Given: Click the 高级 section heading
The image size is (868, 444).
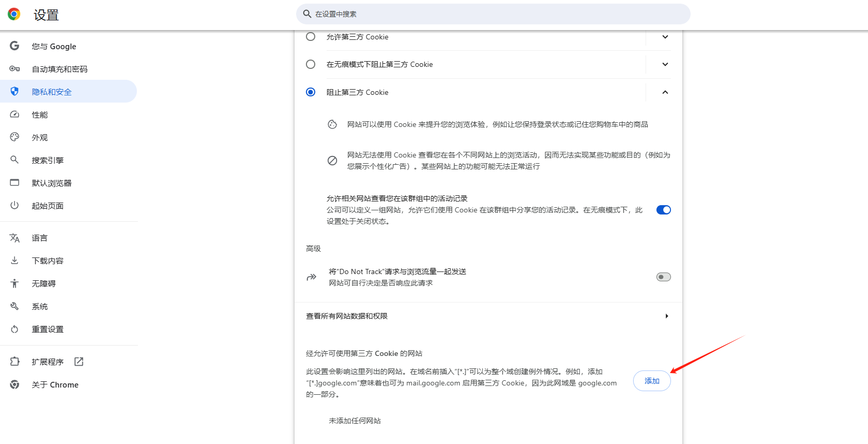Looking at the screenshot, I should point(313,249).
